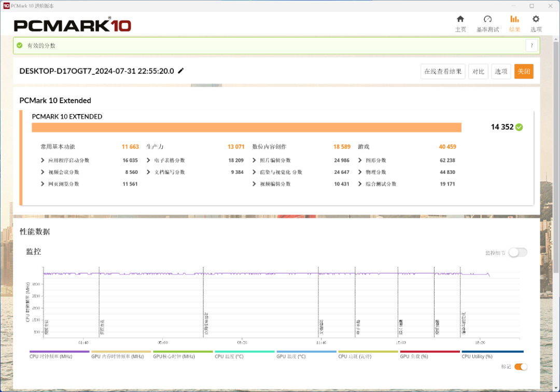
Task: Click the 生产力 score 13 071
Action: tap(236, 147)
